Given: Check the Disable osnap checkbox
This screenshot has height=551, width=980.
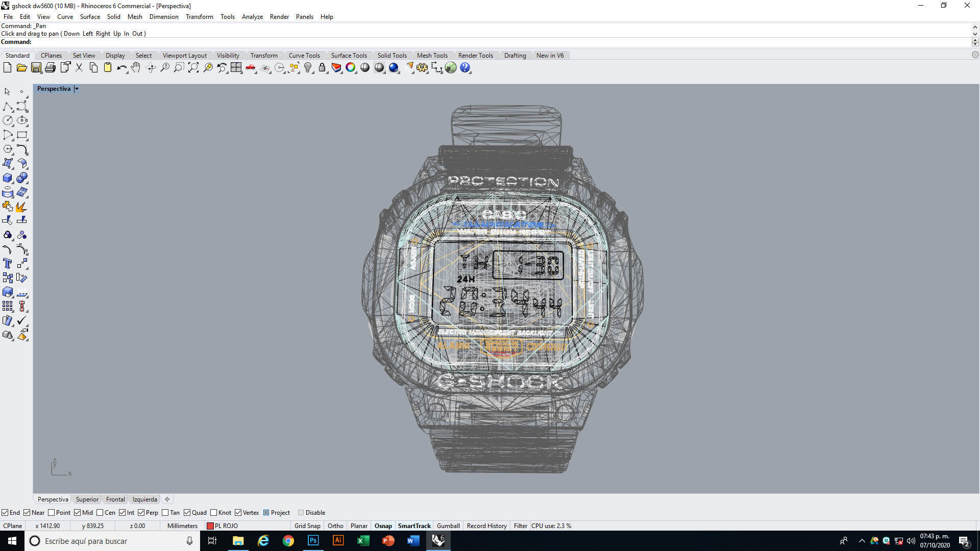Looking at the screenshot, I should (301, 513).
